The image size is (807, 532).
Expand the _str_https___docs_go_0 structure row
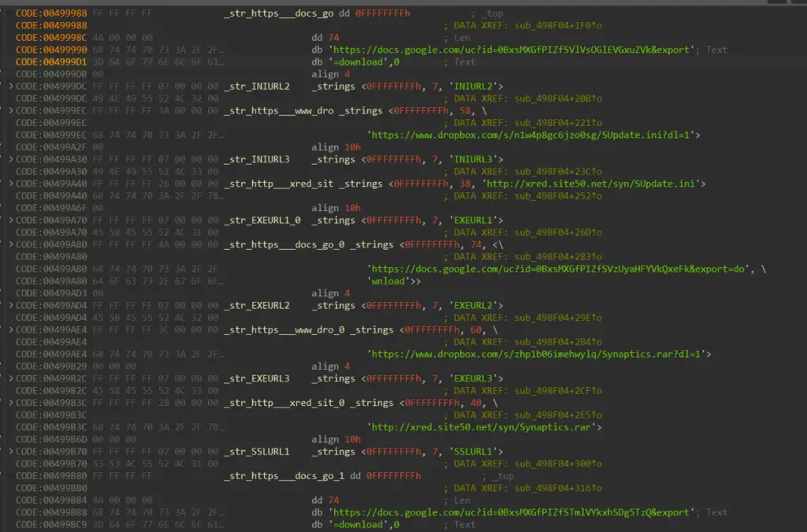click(x=11, y=244)
